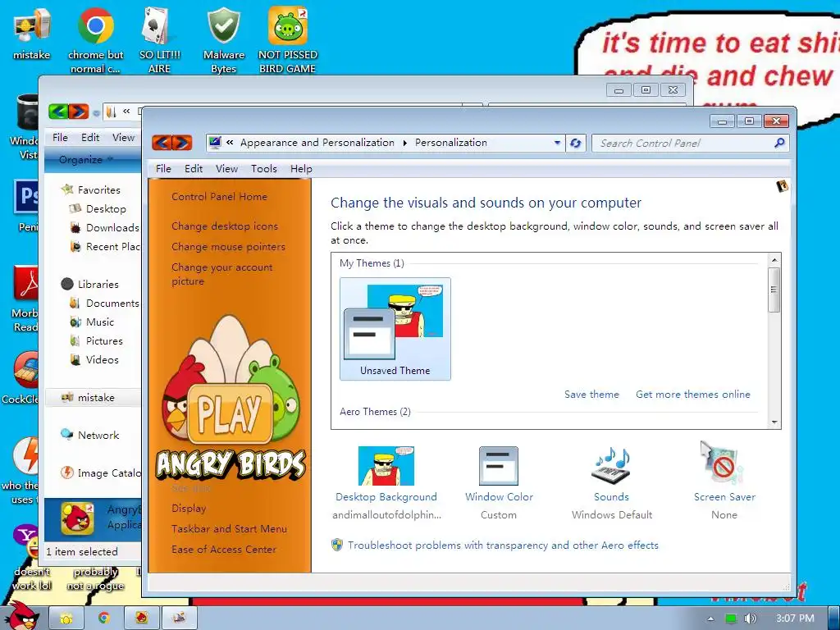Screen dimensions: 840x630
Task: Open the Personalization taskbar item
Action: [180, 618]
